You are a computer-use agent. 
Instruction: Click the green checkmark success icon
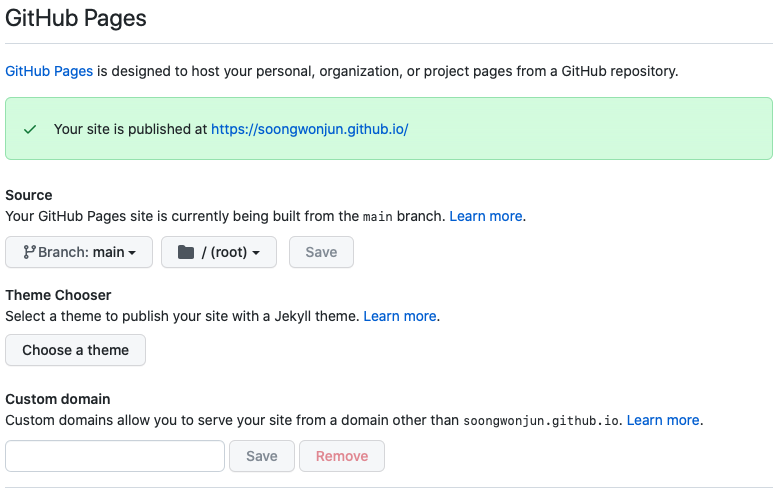30,130
